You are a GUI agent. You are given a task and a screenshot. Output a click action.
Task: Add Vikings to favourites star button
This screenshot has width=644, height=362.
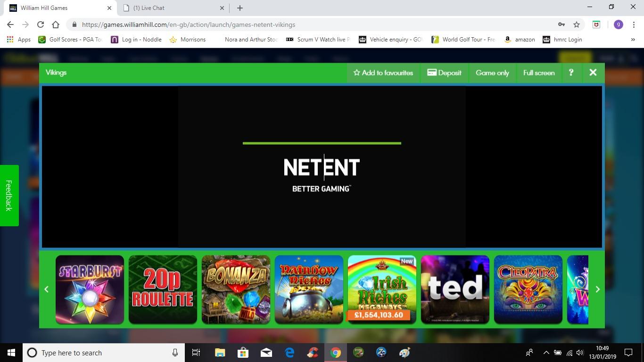[x=383, y=73]
